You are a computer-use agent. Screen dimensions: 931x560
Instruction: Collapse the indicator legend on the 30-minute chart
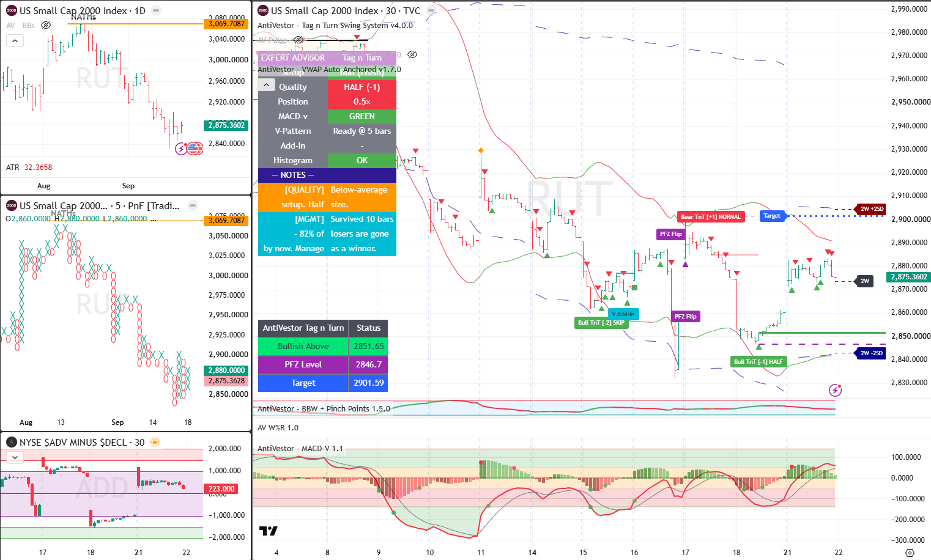coord(266,85)
